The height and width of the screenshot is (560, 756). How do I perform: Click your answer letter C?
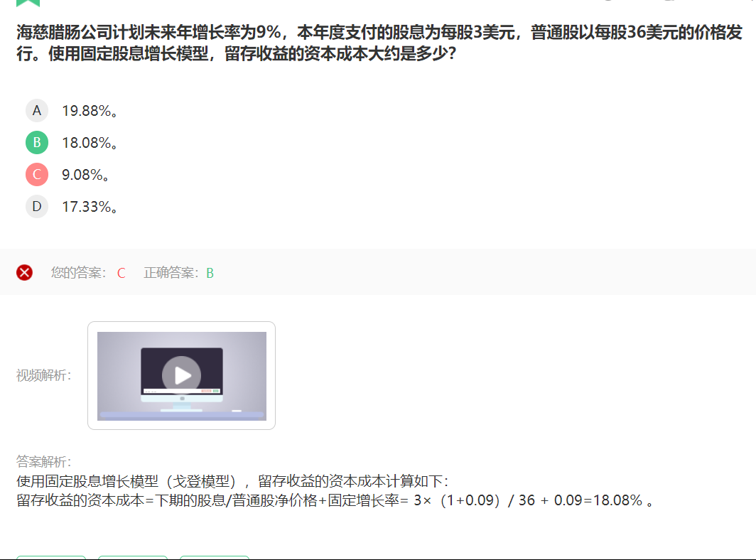pyautogui.click(x=121, y=273)
